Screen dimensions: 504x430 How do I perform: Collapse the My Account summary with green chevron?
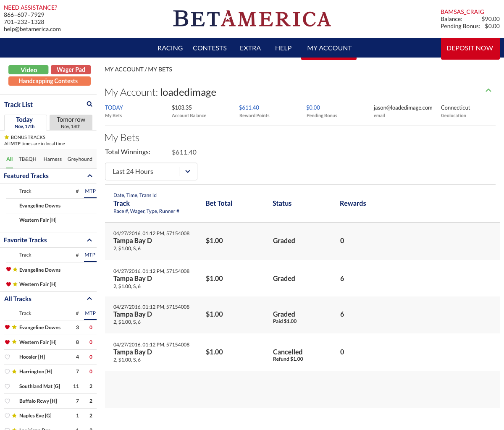(x=488, y=90)
